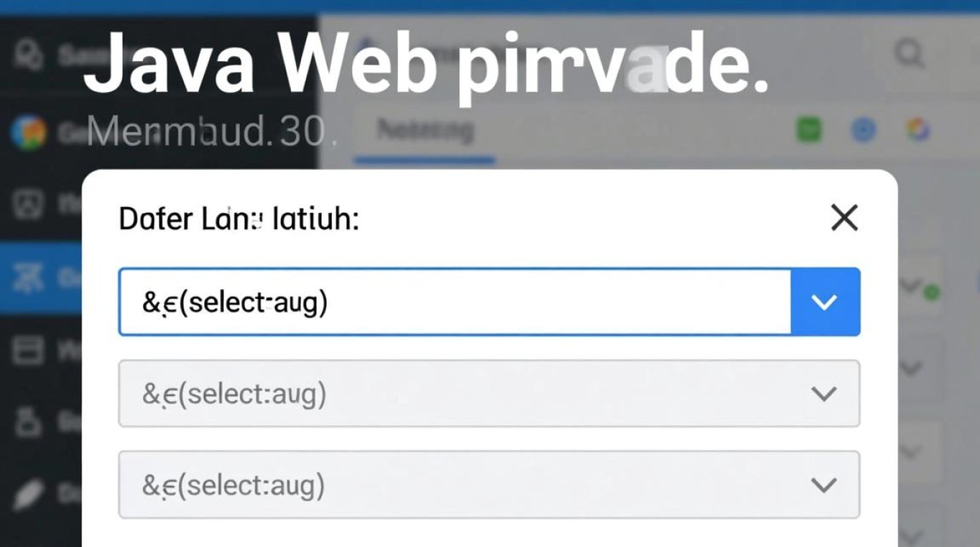Click the multicolor circular icon top right
This screenshot has width=980, height=547.
coord(917,131)
